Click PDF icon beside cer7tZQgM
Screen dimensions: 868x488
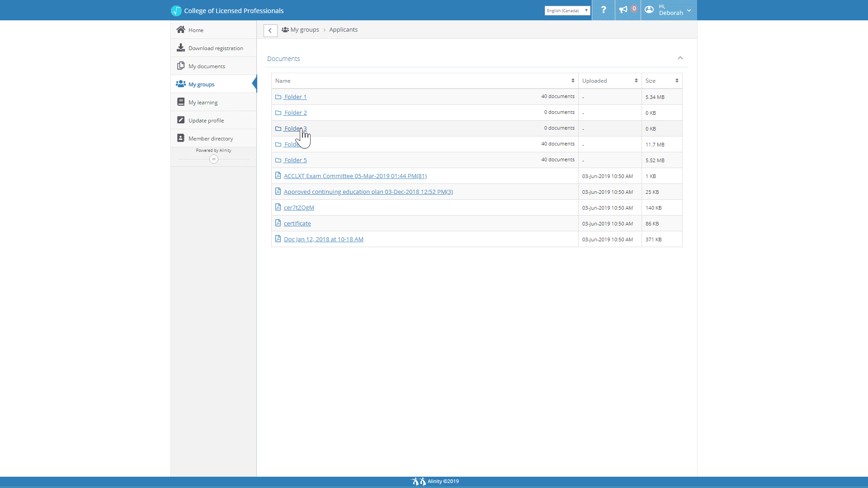[x=278, y=207]
